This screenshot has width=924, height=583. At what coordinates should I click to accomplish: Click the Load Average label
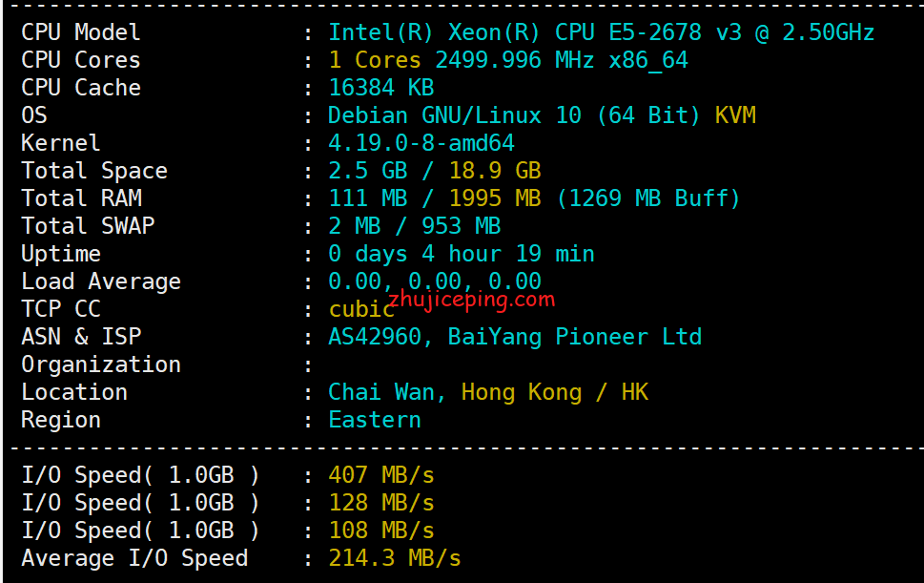[101, 281]
